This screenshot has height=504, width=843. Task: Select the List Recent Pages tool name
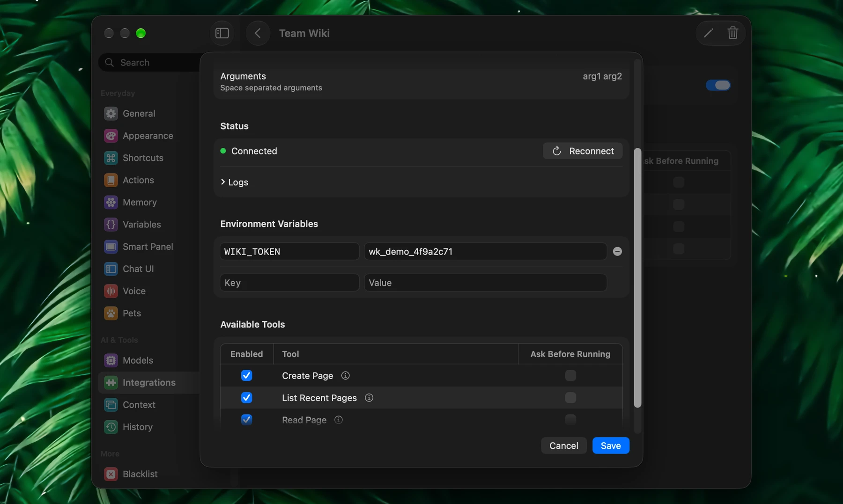(319, 398)
